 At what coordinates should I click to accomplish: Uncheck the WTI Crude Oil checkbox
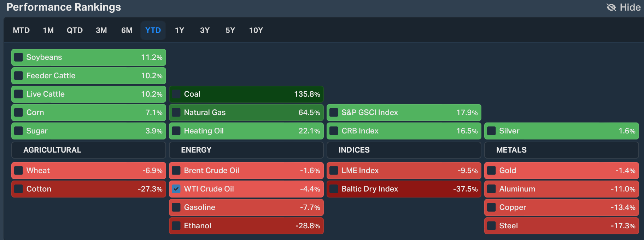[x=176, y=189]
